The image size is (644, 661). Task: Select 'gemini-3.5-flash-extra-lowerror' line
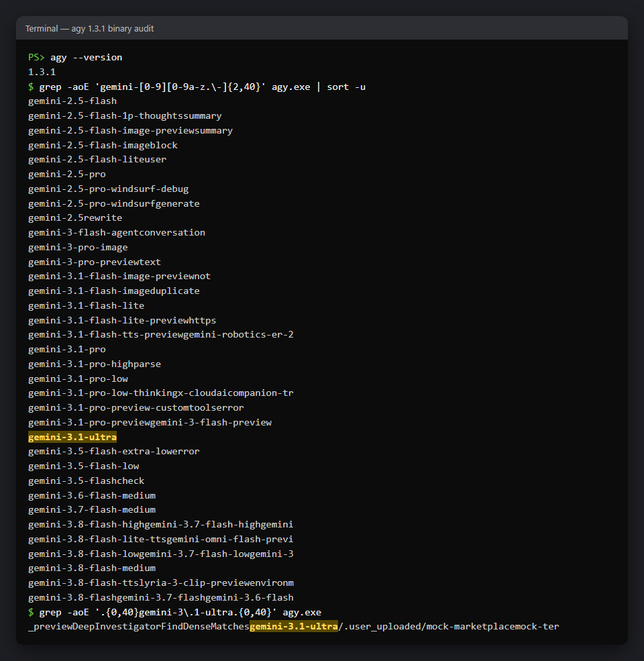(x=114, y=452)
